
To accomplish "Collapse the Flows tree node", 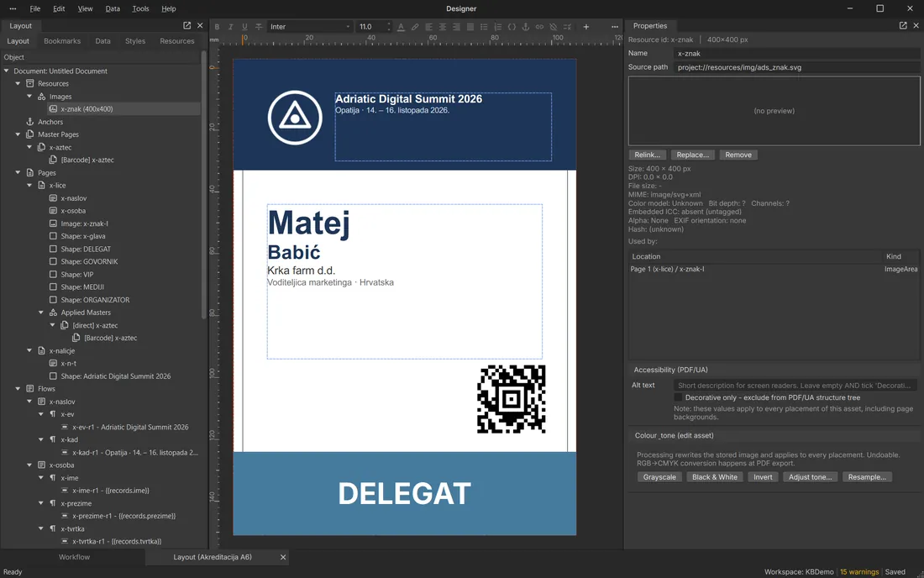I will (18, 389).
